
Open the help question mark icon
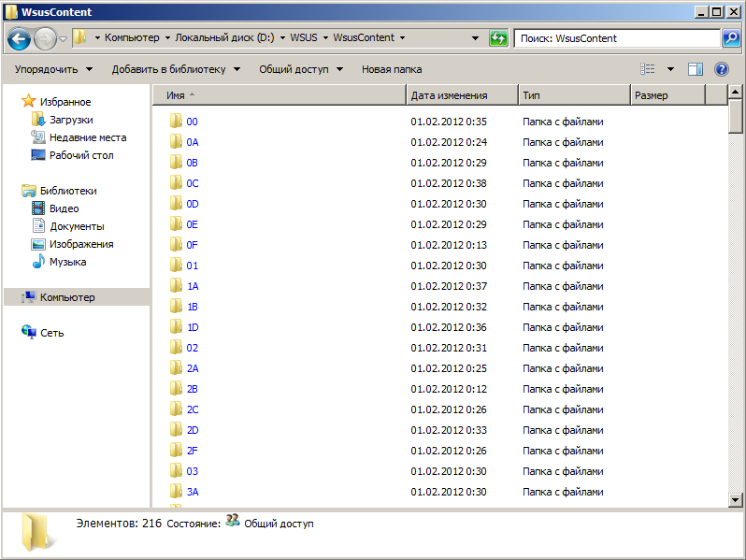coord(721,69)
